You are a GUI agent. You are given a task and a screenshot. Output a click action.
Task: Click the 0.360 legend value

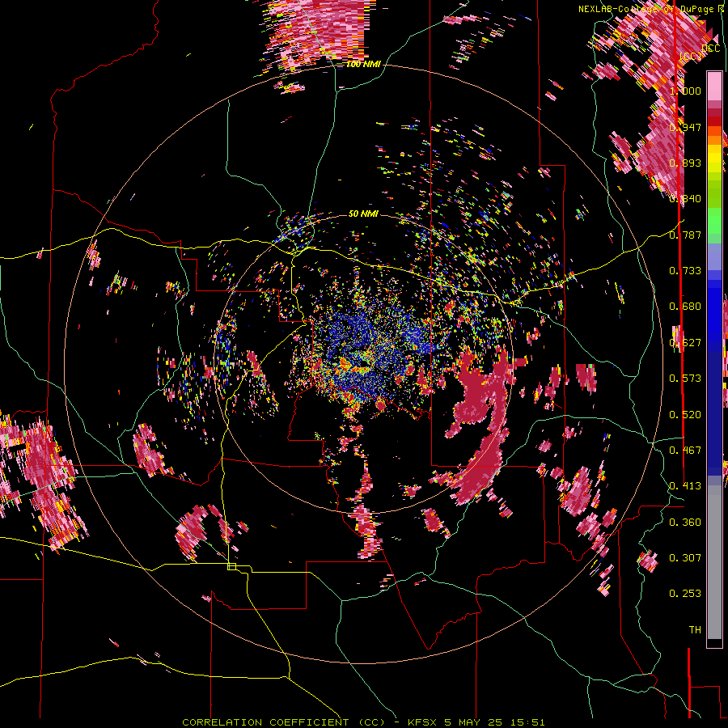coord(685,523)
